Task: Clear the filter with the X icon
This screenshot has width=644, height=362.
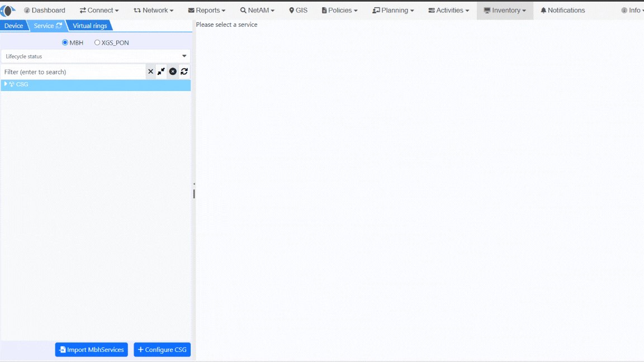Action: point(151,72)
